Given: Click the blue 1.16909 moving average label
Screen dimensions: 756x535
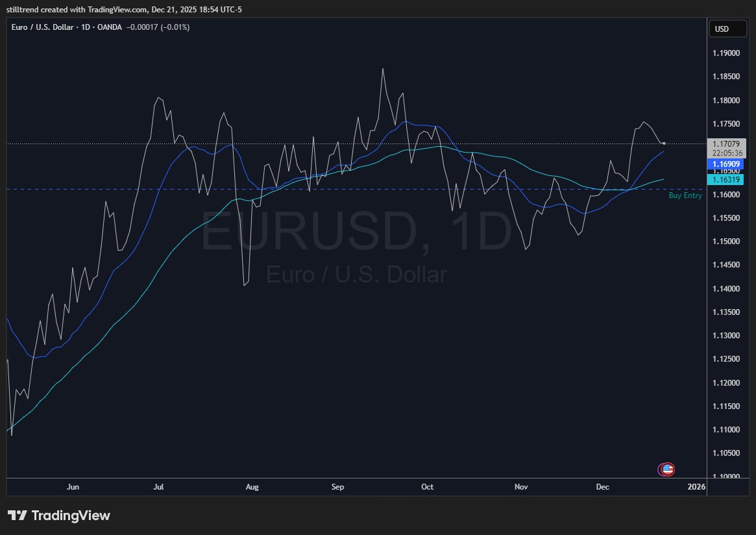Looking at the screenshot, I should point(726,164).
